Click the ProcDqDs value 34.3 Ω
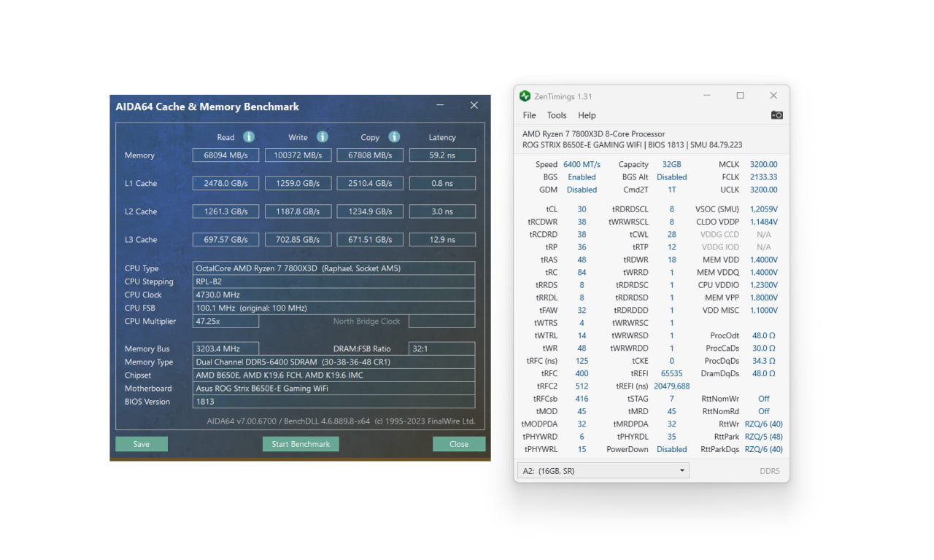934x560 pixels. tap(763, 361)
